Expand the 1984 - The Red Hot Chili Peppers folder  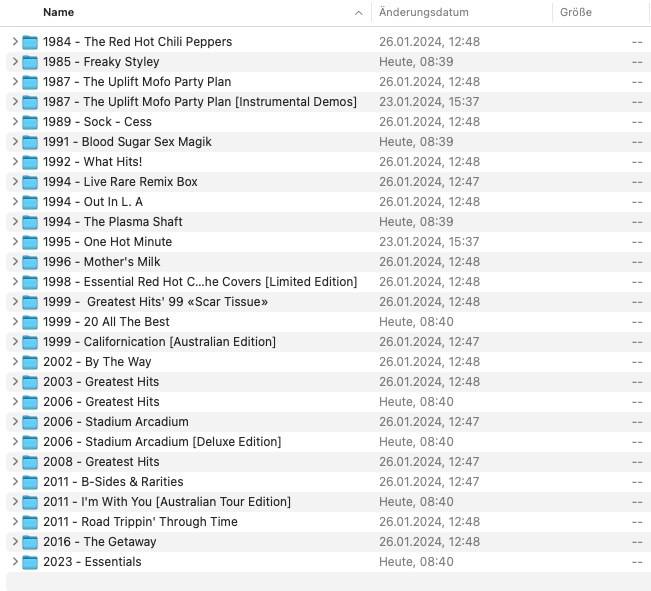coord(15,42)
